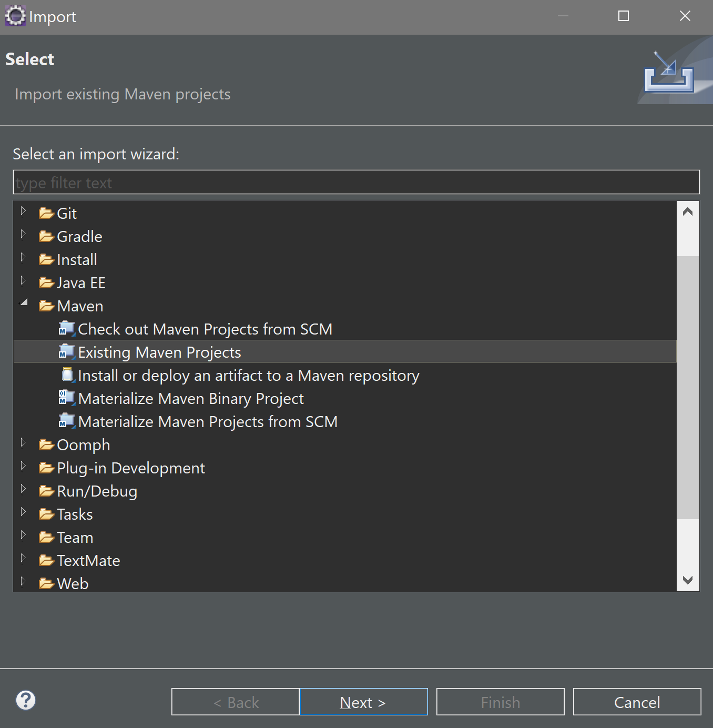713x728 pixels.
Task: Open the help question mark icon
Action: pos(26,700)
